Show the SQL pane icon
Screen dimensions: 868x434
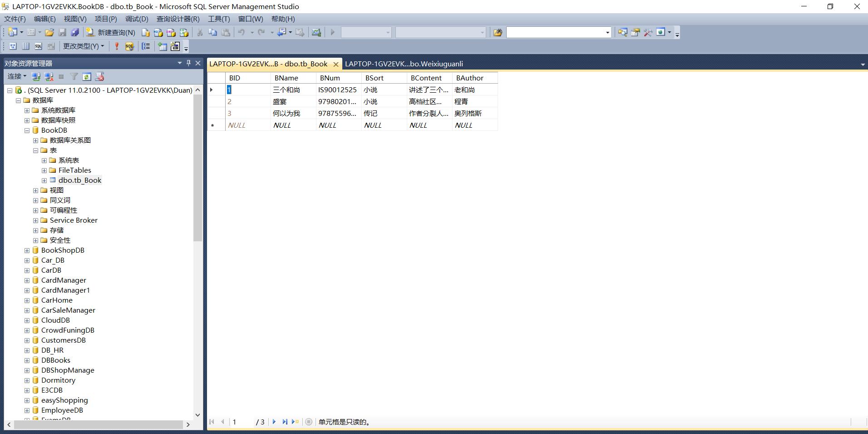coord(39,46)
